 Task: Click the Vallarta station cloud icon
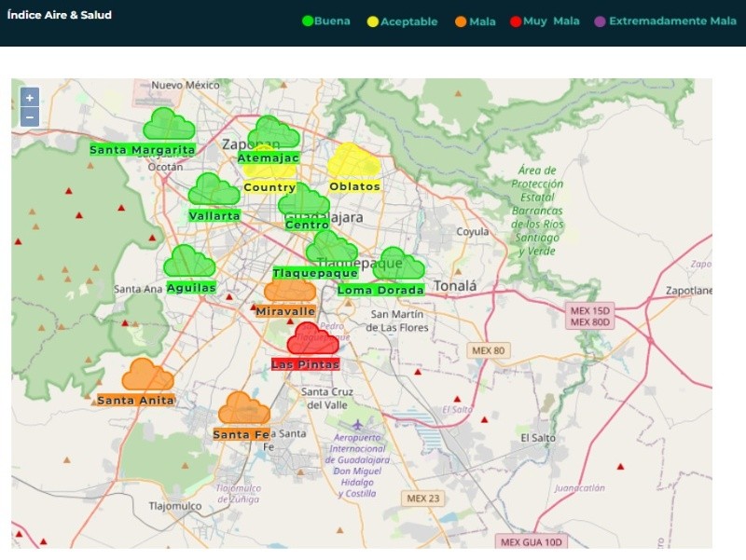(x=214, y=190)
